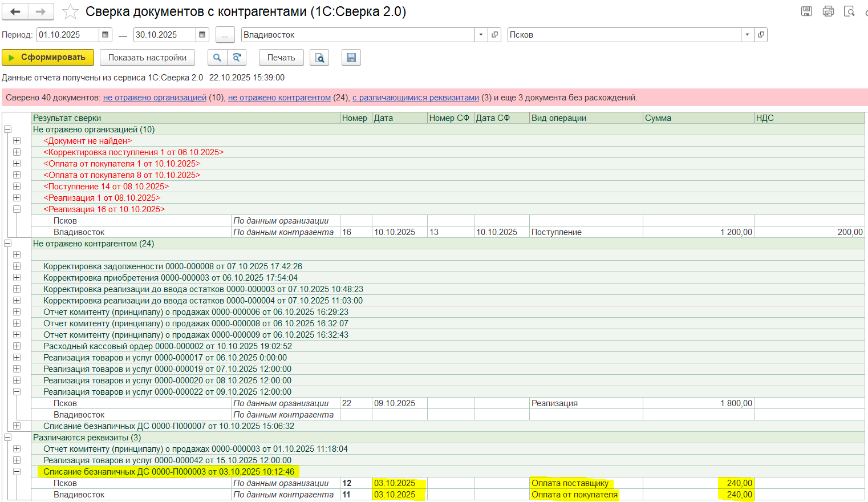
Task: Open calendar for start date 01.10.2025
Action: point(106,35)
